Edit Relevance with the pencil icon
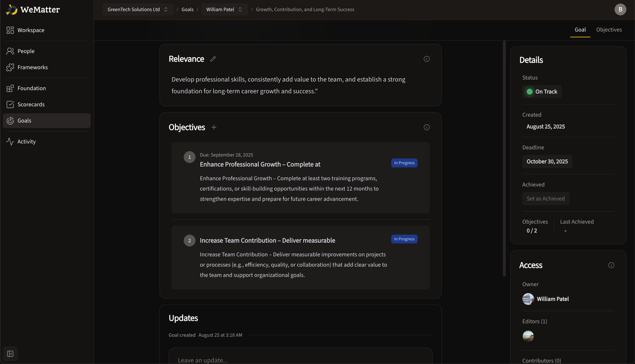This screenshot has height=364, width=635. click(x=213, y=59)
